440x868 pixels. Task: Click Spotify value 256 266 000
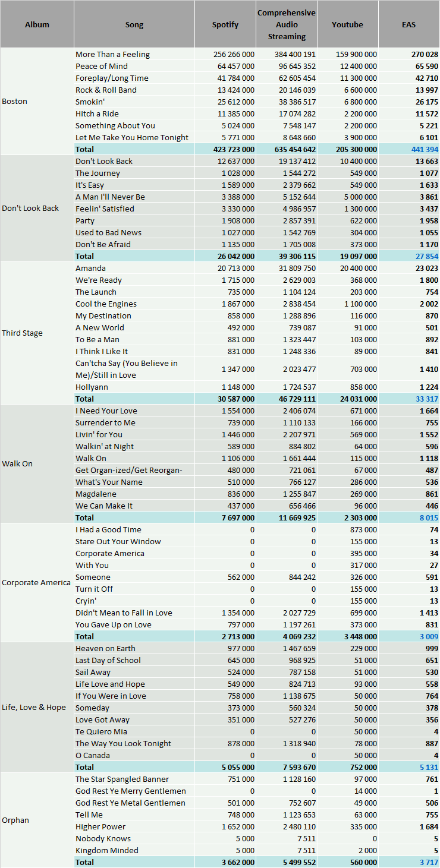click(x=225, y=54)
